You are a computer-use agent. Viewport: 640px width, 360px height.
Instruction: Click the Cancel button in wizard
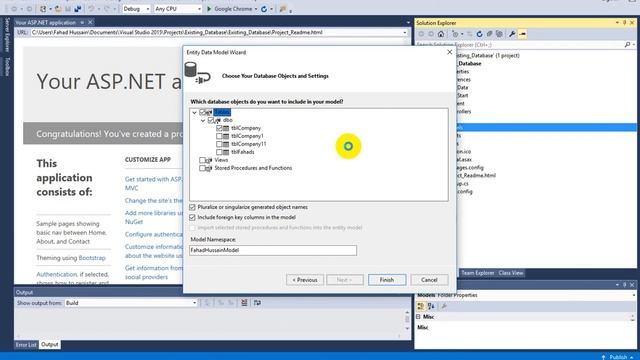point(429,280)
